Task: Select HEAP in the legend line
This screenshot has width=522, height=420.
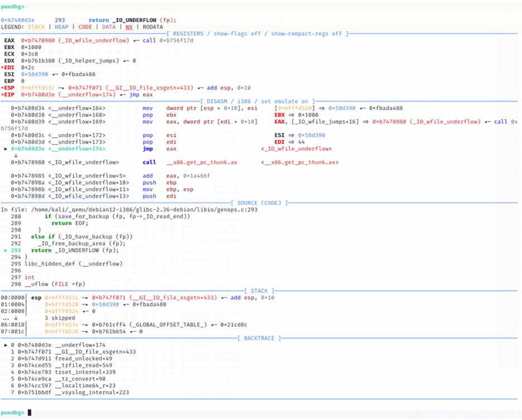Action: (61, 27)
